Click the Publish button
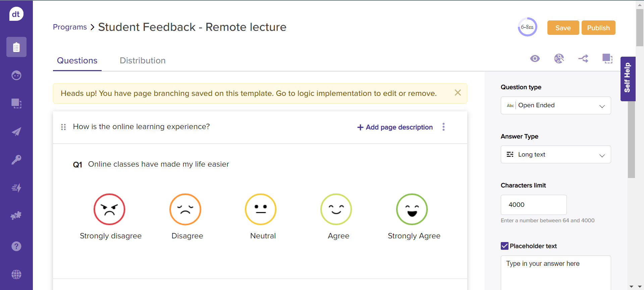The image size is (644, 290). point(598,28)
